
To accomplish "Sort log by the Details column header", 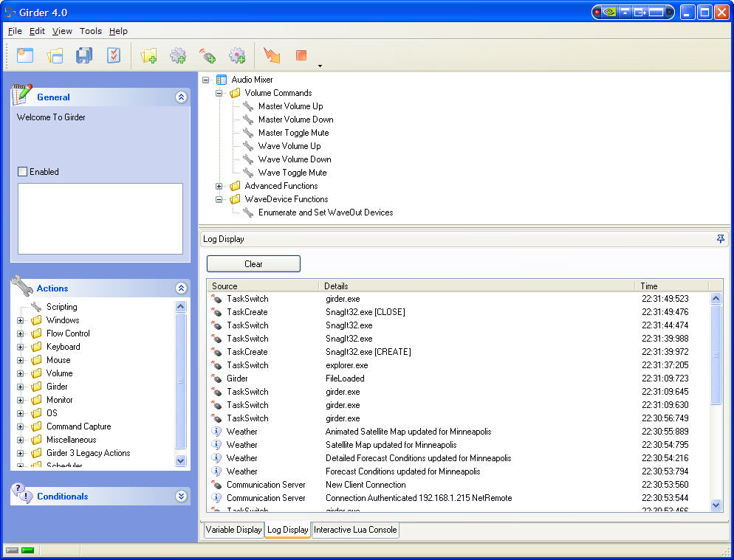I will [478, 286].
